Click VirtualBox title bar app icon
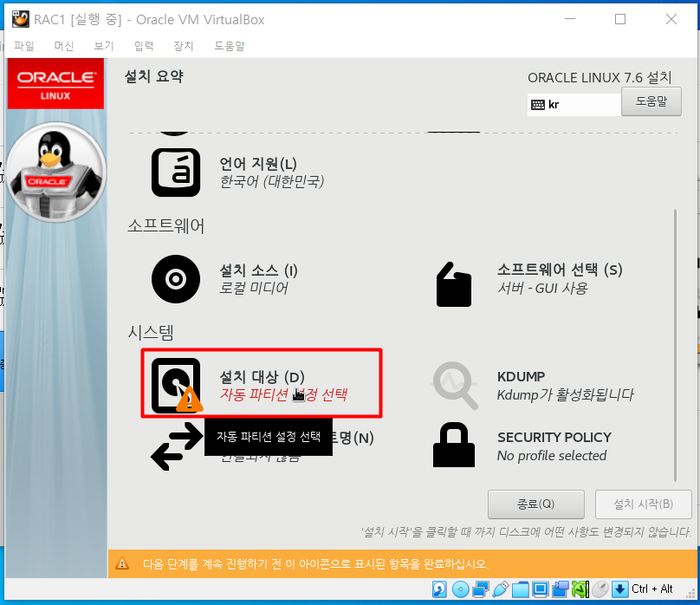 pyautogui.click(x=20, y=19)
